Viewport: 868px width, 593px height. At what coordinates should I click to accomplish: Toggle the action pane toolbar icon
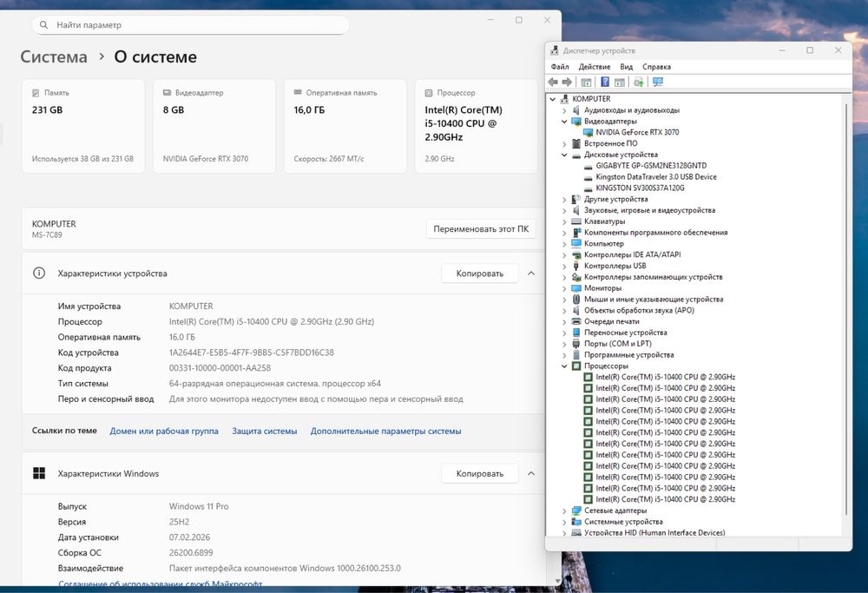coord(620,82)
